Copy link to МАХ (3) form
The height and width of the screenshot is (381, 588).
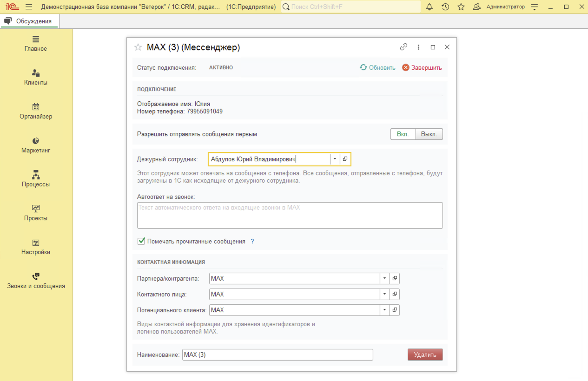point(403,47)
